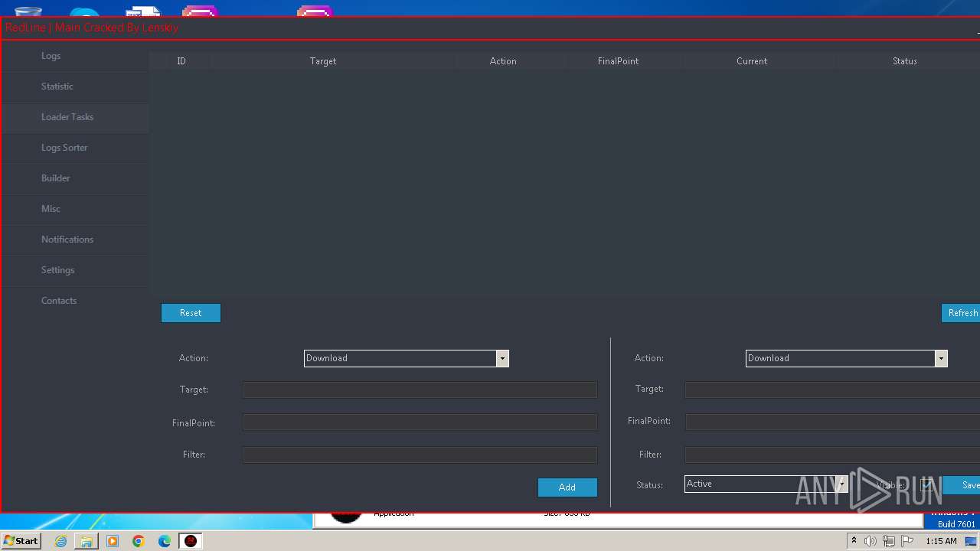Click the Refresh button
This screenshot has width=980, height=551.
[961, 313]
